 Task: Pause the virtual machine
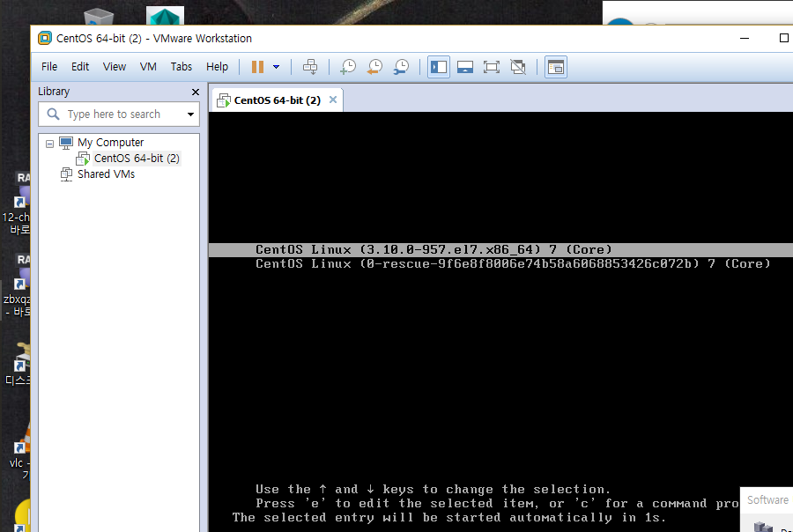click(x=257, y=67)
